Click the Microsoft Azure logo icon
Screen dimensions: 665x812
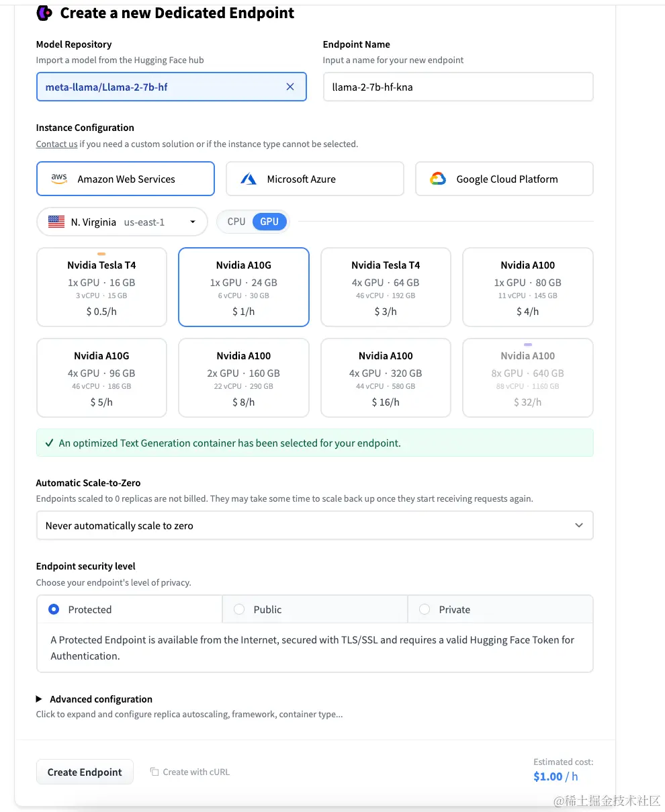click(249, 179)
